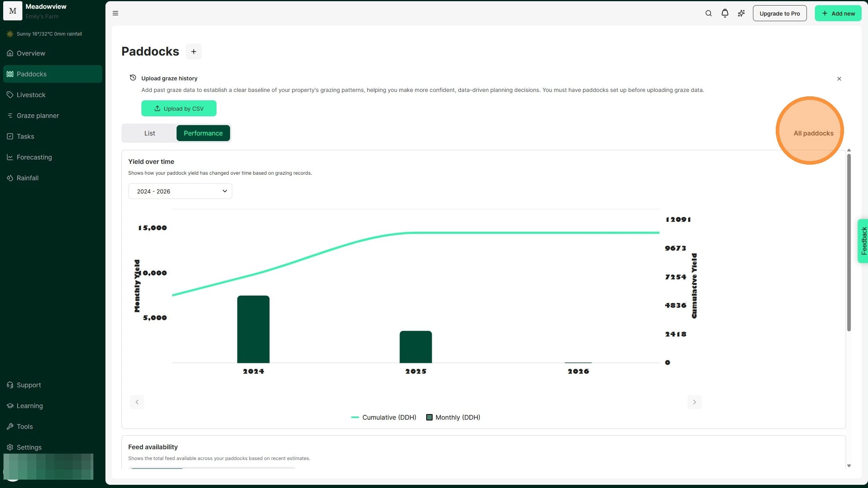This screenshot has height=488, width=868.
Task: Select the Performance view tab
Action: click(x=203, y=133)
